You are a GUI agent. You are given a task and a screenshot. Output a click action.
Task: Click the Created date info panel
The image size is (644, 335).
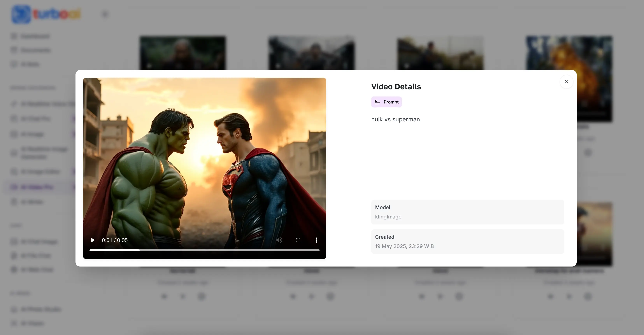click(x=468, y=241)
